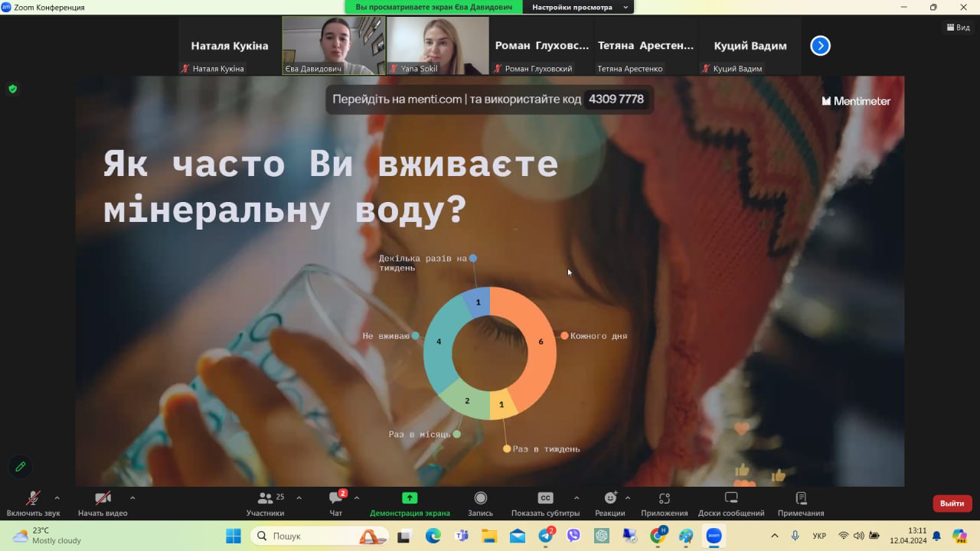Click the Раз в місяць legend label
980x551 pixels.
pos(420,435)
